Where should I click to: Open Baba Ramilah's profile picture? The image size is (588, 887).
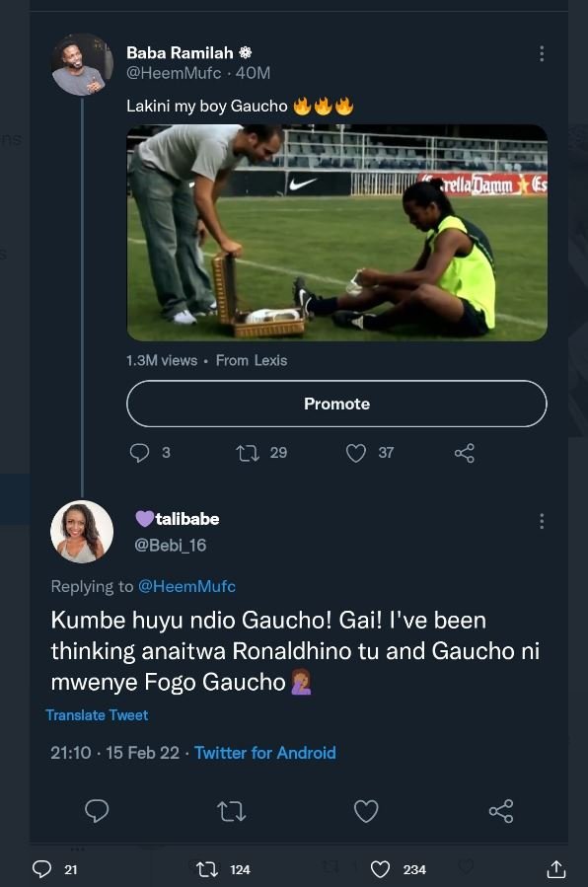pos(82,63)
